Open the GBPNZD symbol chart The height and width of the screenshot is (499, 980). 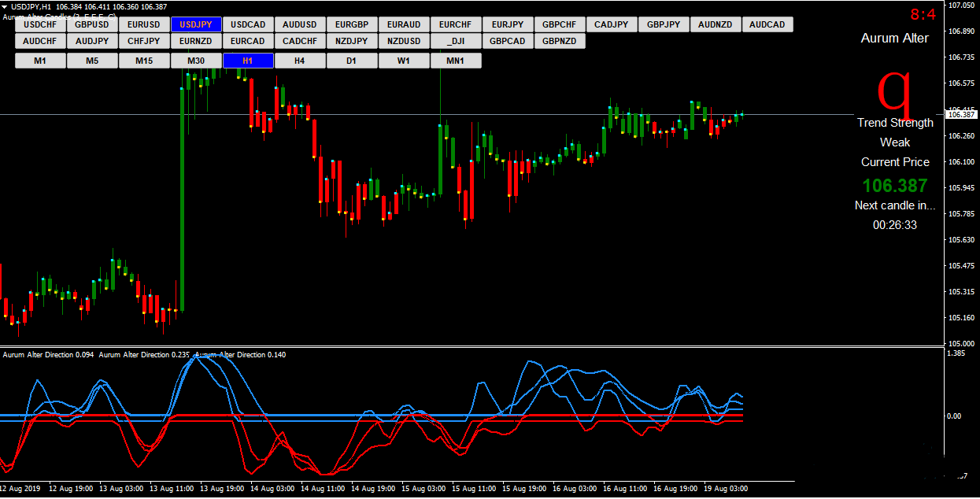tap(560, 41)
